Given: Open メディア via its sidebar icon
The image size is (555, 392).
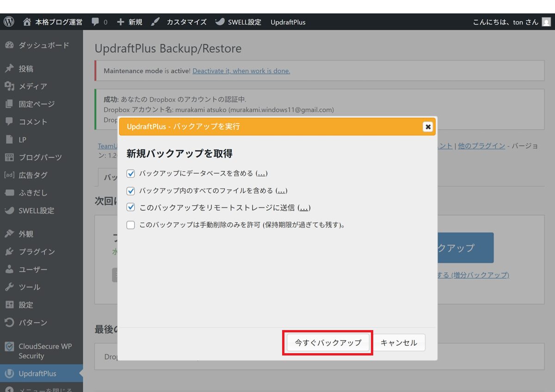Looking at the screenshot, I should click(x=9, y=86).
